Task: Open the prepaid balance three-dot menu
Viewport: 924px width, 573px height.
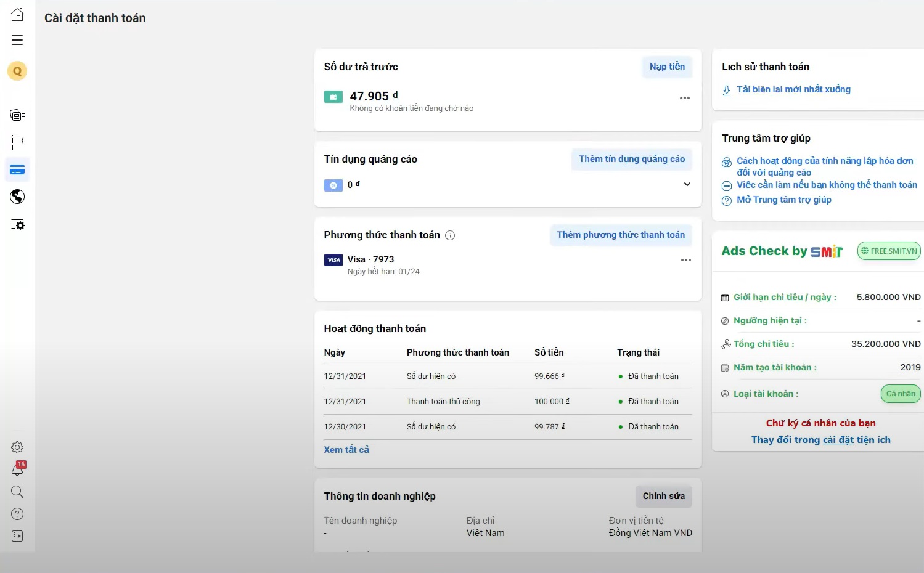Action: click(x=684, y=98)
